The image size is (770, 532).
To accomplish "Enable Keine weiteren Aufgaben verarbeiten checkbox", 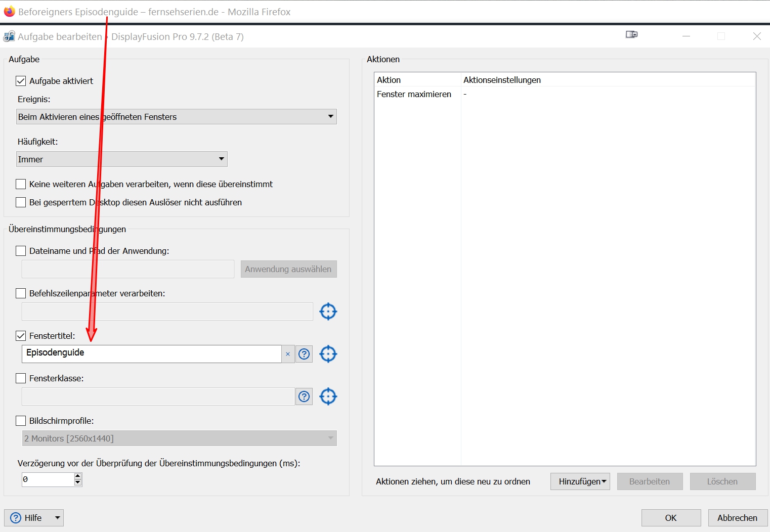I will 21,184.
